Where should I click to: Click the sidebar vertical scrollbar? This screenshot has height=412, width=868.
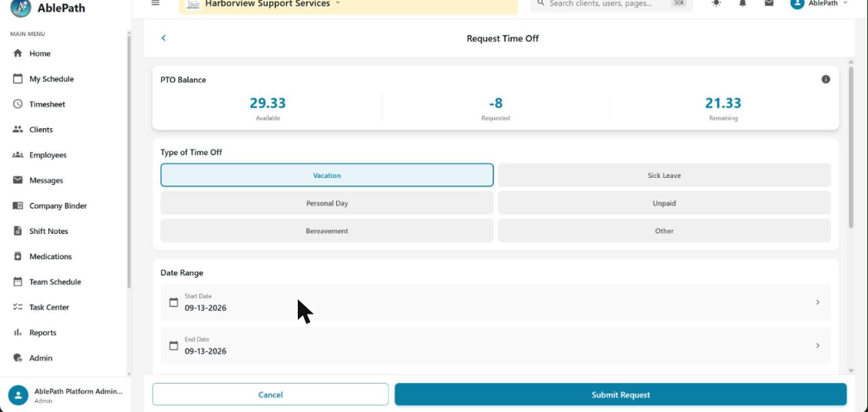pos(129,161)
